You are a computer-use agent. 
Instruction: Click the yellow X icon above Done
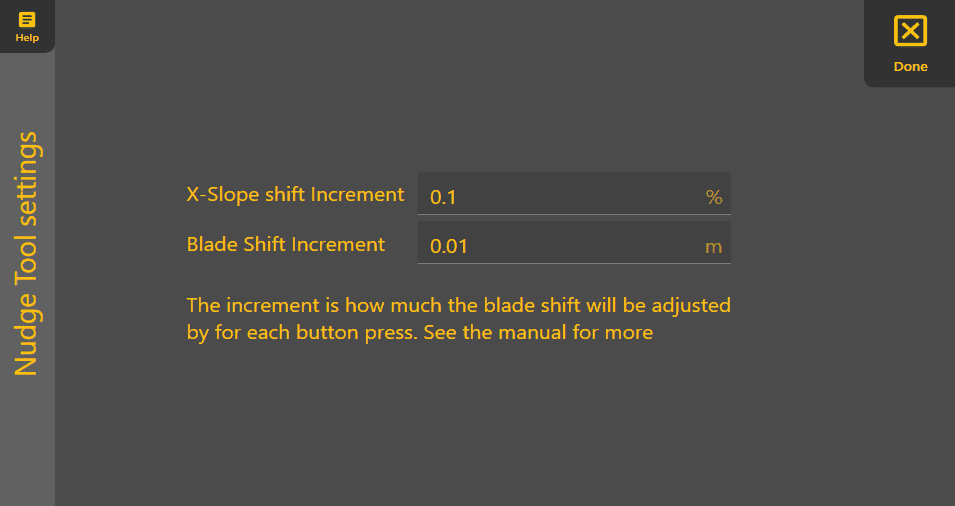pos(910,30)
